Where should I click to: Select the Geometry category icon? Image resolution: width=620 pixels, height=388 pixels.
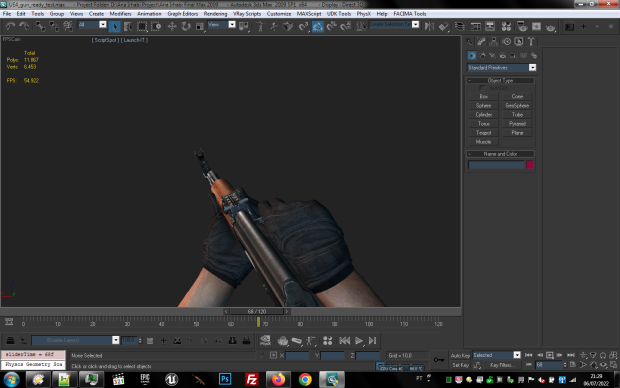tap(472, 55)
